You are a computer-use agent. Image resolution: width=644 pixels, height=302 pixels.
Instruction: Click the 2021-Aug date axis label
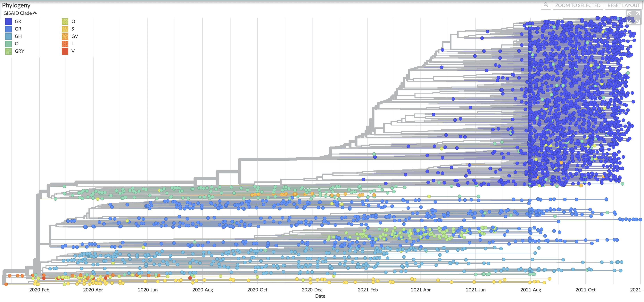pyautogui.click(x=531, y=290)
